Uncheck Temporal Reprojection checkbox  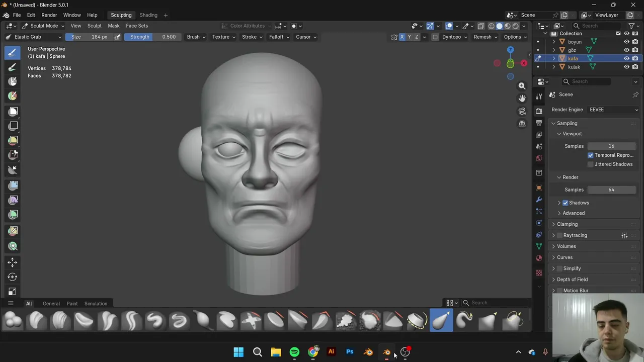(x=590, y=155)
